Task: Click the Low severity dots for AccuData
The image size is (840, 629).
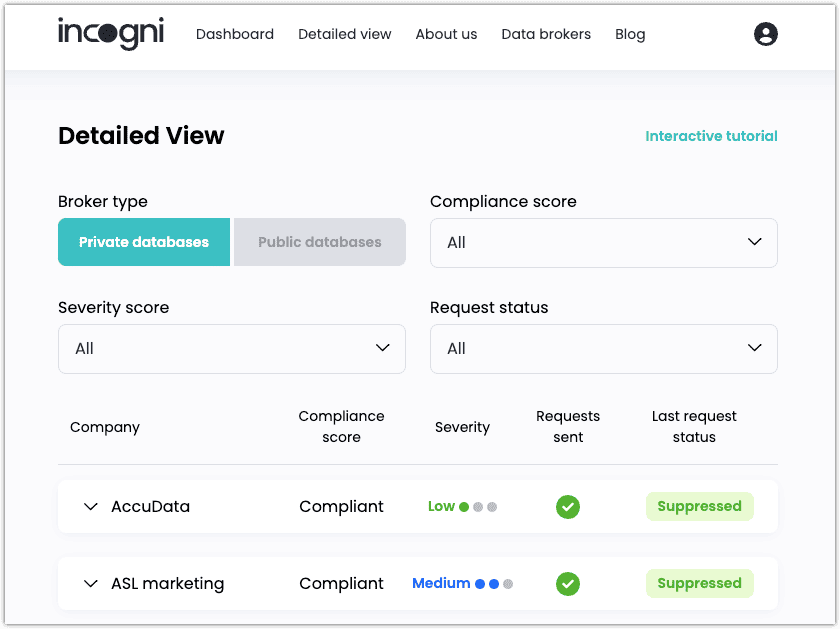Action: [478, 507]
